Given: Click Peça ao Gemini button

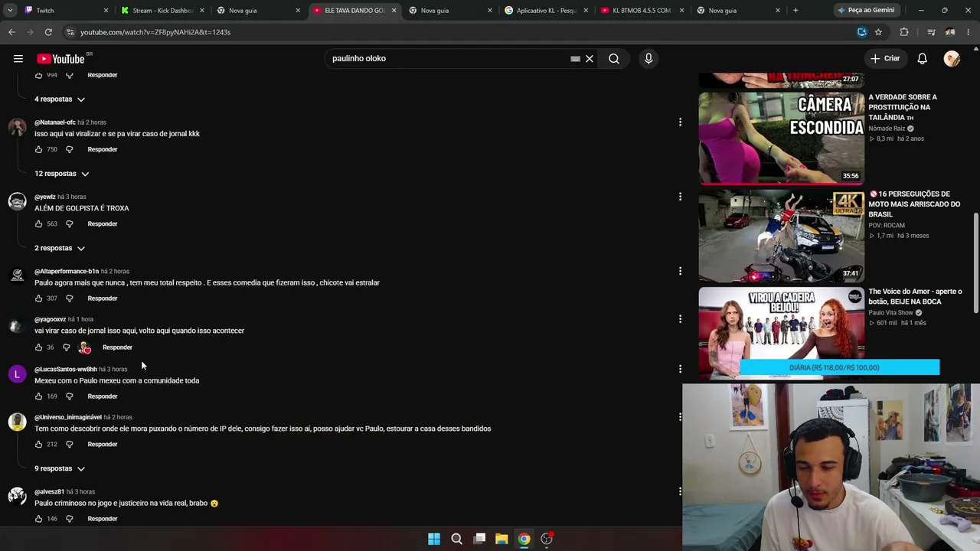Looking at the screenshot, I should [x=866, y=11].
